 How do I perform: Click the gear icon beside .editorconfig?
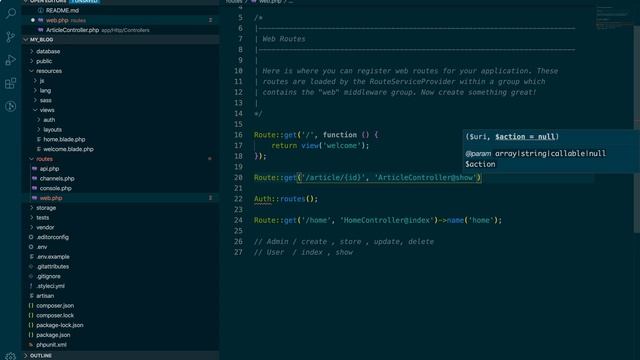point(31,237)
